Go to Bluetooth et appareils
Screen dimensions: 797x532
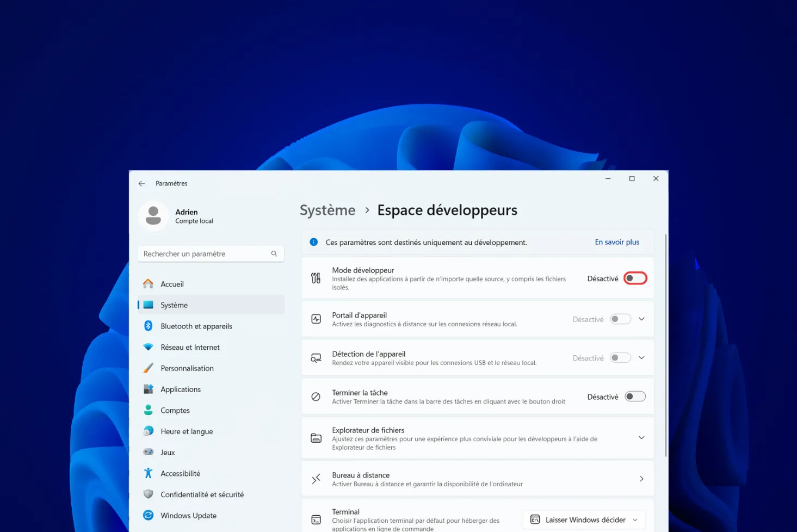coord(211,326)
